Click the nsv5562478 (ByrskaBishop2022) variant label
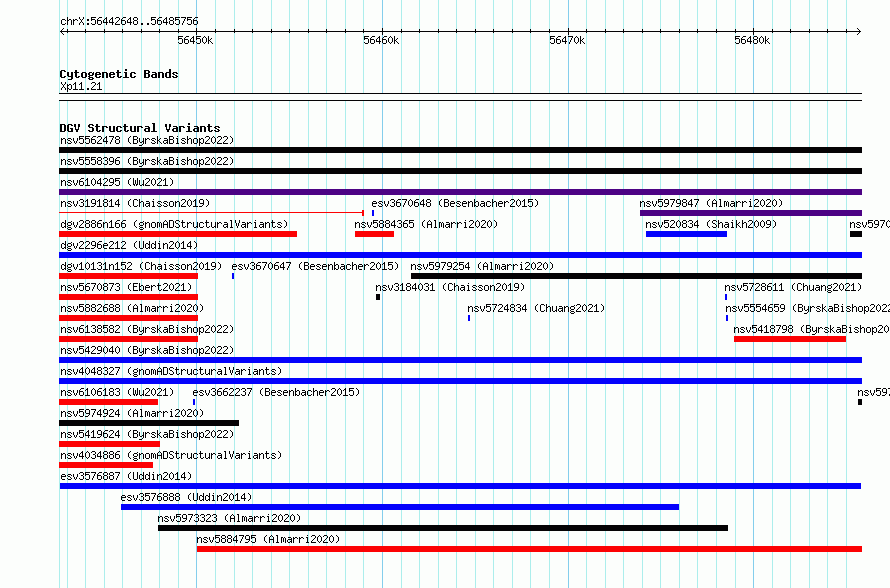Viewport: 890px width, 588px height. (147, 140)
